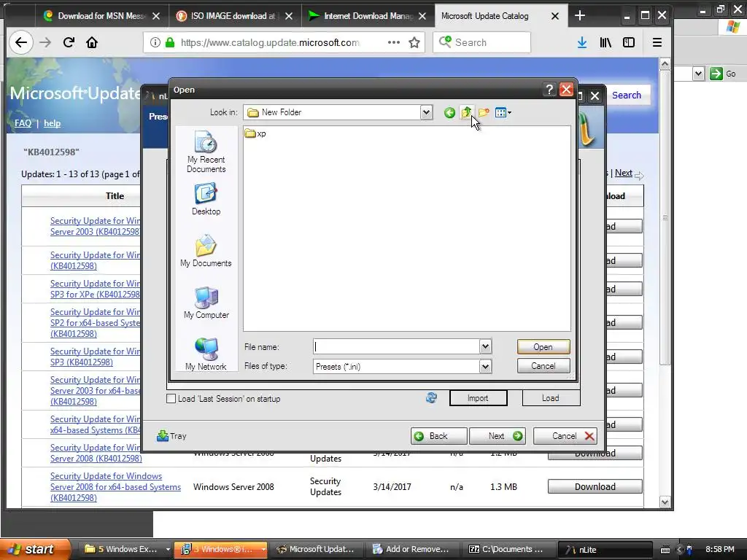Click the catalog Search button
The height and width of the screenshot is (560, 747).
point(626,96)
